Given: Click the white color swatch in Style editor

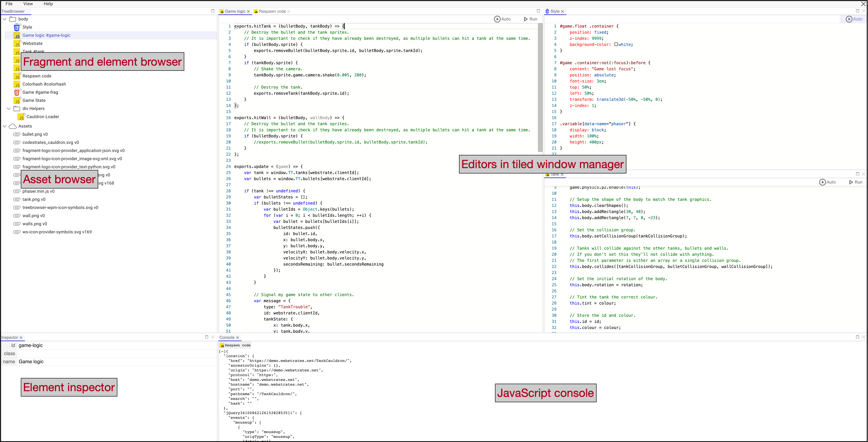Looking at the screenshot, I should 616,44.
